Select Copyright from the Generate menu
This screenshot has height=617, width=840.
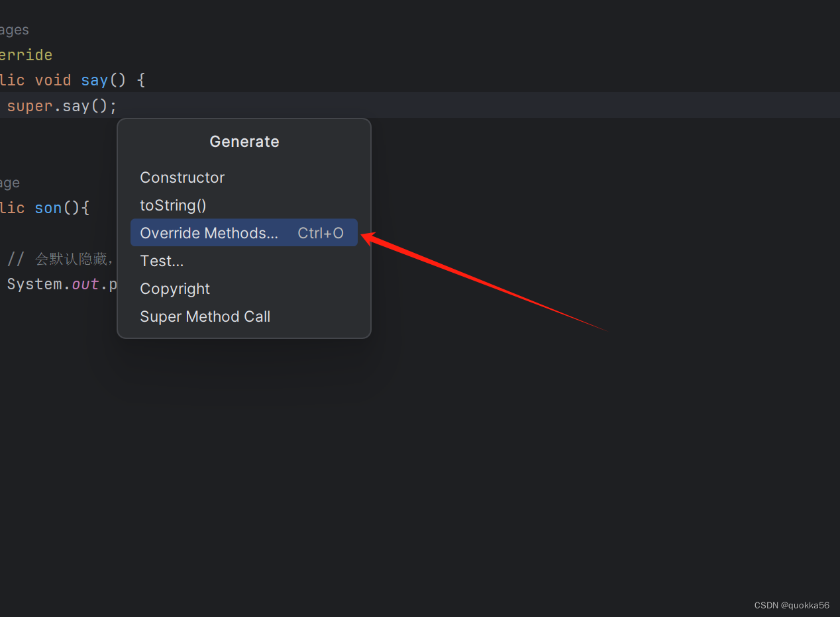pyautogui.click(x=244, y=289)
